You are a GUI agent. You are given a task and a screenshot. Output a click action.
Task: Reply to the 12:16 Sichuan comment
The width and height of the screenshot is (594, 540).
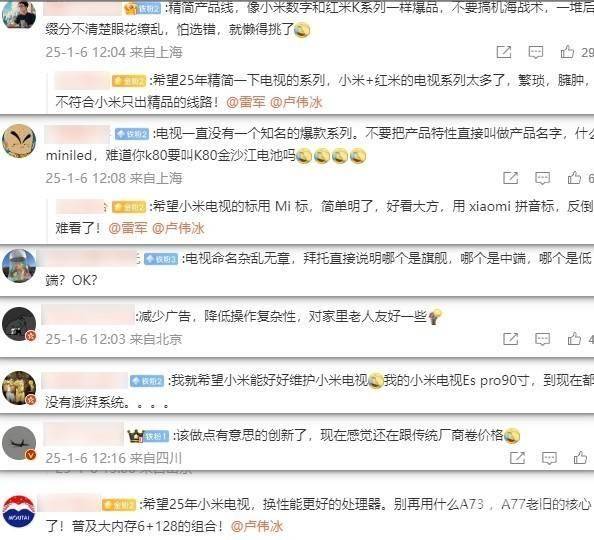(549, 458)
